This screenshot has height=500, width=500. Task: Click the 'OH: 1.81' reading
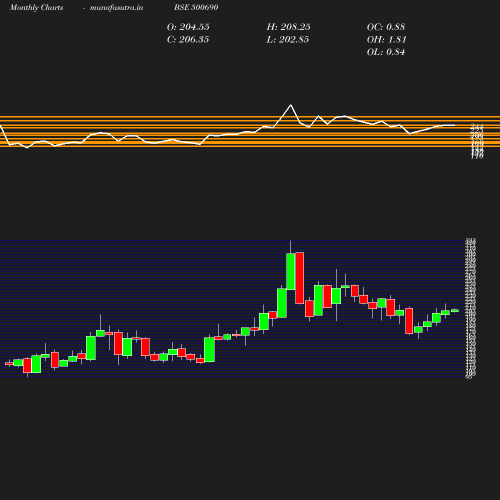coord(387,40)
